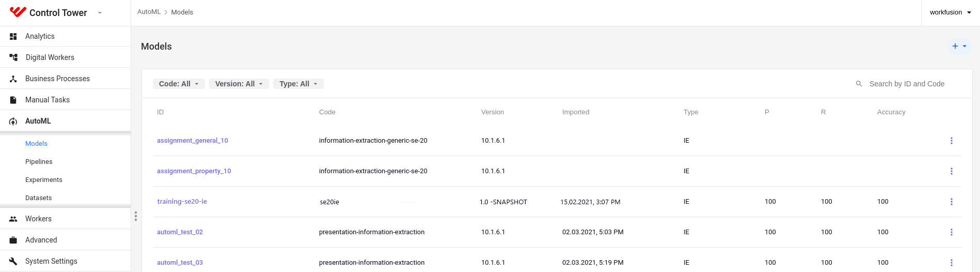The image size is (980, 272).
Task: Open more options for automl_test_03
Action: [952, 263]
